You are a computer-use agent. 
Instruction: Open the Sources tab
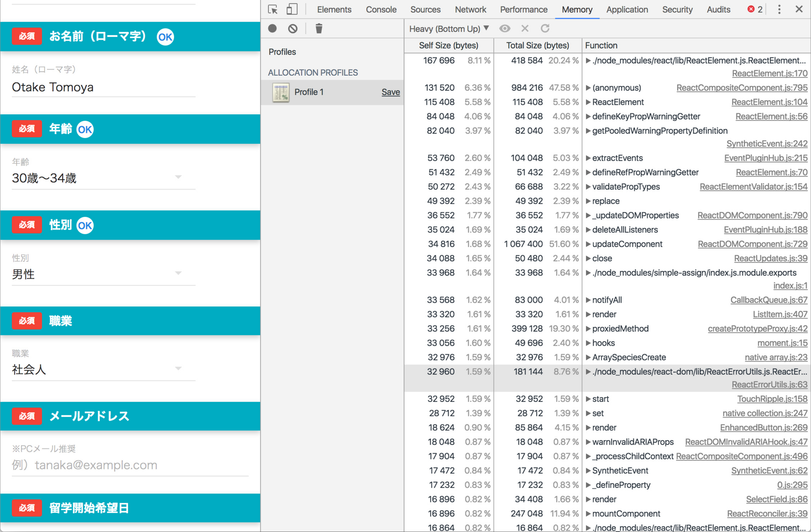click(x=425, y=9)
